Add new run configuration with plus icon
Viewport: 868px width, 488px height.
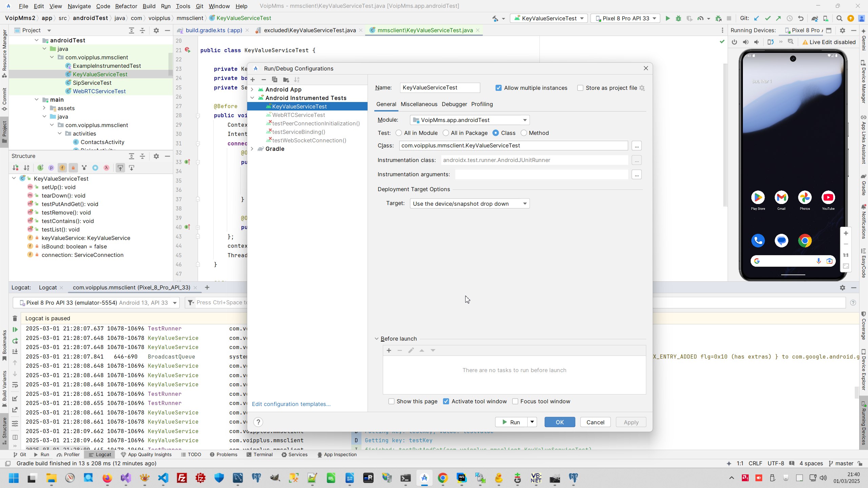click(253, 80)
